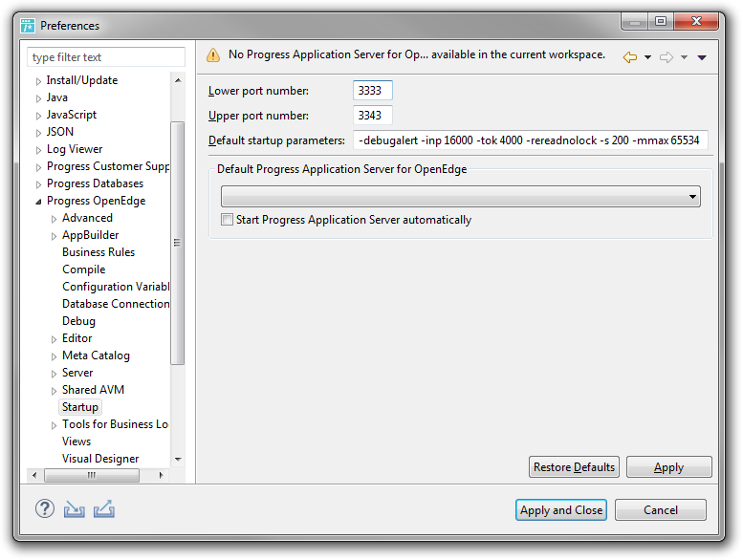The height and width of the screenshot is (560, 743).
Task: Expand the Java tree node
Action: point(38,98)
